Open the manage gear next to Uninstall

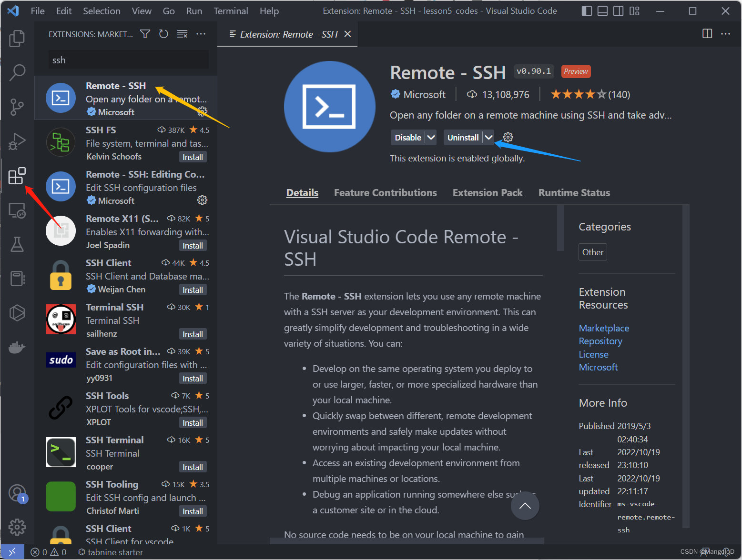point(508,137)
